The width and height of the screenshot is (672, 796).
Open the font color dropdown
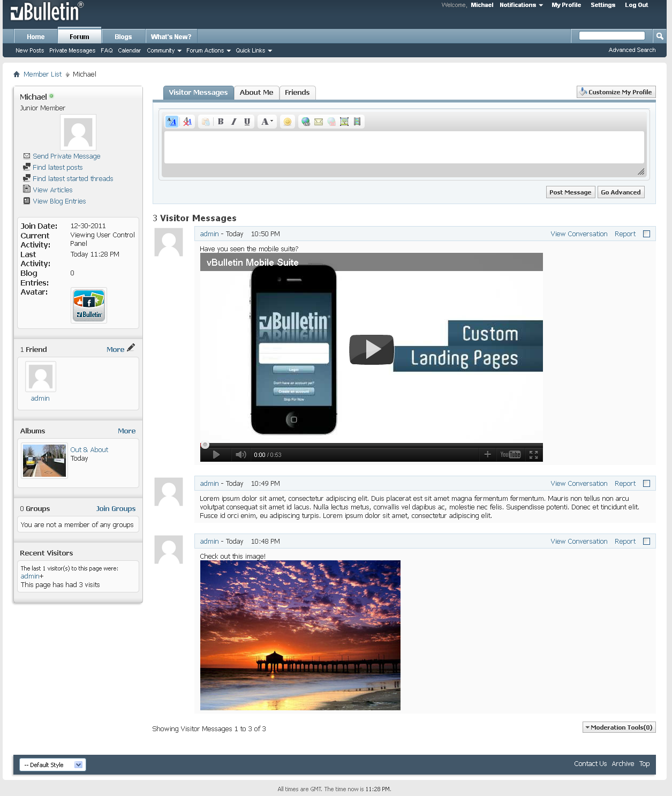267,122
